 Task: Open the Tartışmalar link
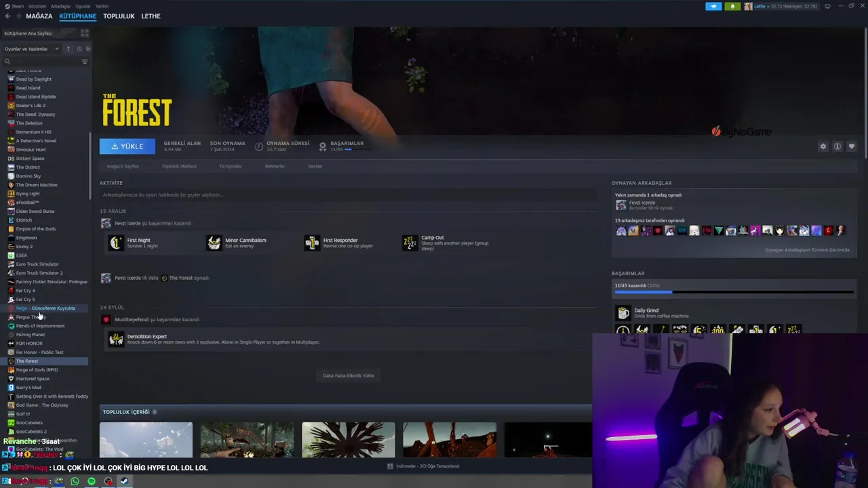tap(231, 166)
